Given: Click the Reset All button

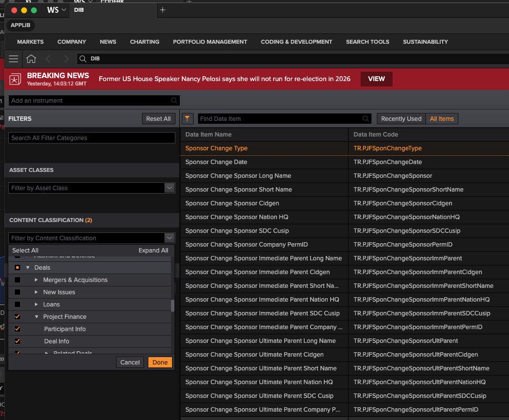Looking at the screenshot, I should 158,119.
